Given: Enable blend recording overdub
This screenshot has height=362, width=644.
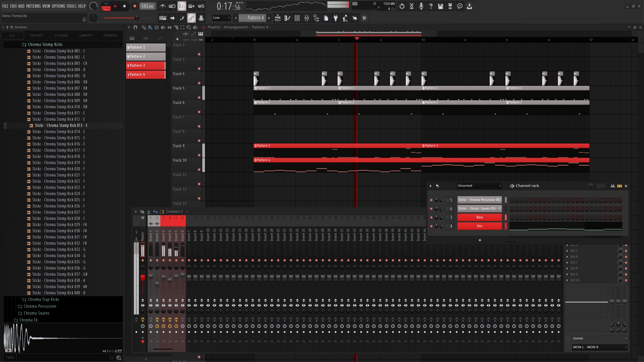Looking at the screenshot, I should 192,6.
